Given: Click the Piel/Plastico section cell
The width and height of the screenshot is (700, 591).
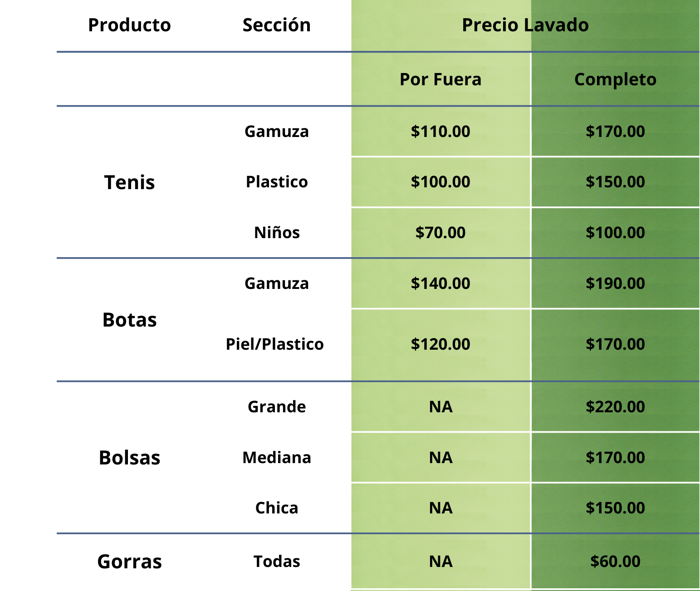Looking at the screenshot, I should pyautogui.click(x=274, y=344).
